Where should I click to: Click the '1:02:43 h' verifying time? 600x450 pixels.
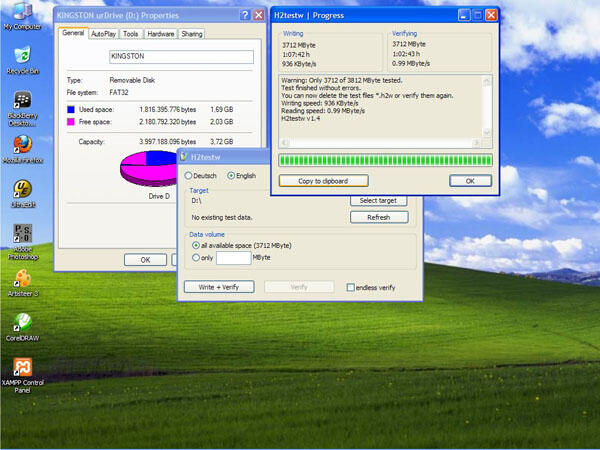(406, 54)
